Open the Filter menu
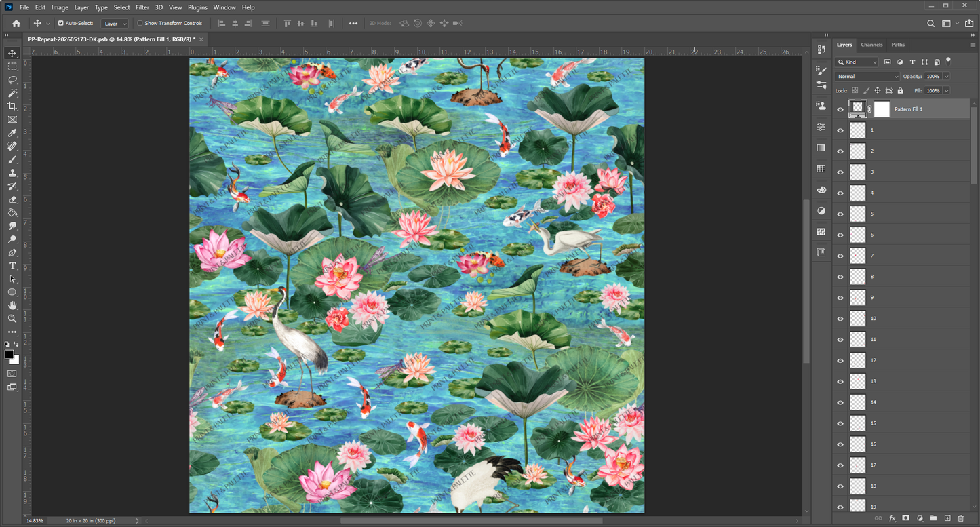The width and height of the screenshot is (980, 527). pos(142,7)
